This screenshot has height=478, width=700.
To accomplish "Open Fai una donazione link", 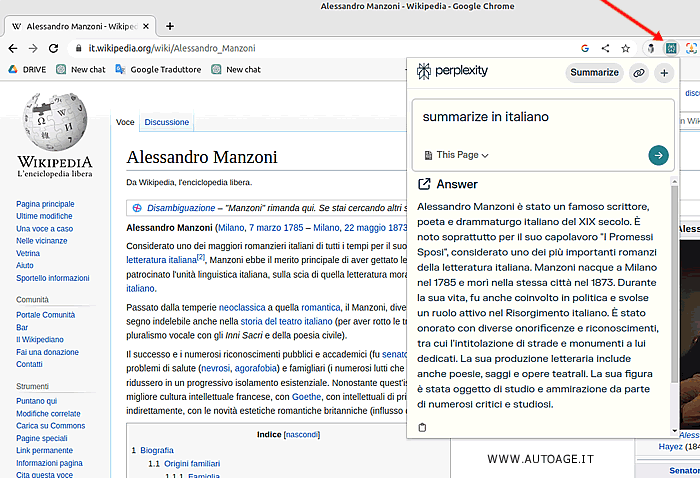I will (x=47, y=352).
